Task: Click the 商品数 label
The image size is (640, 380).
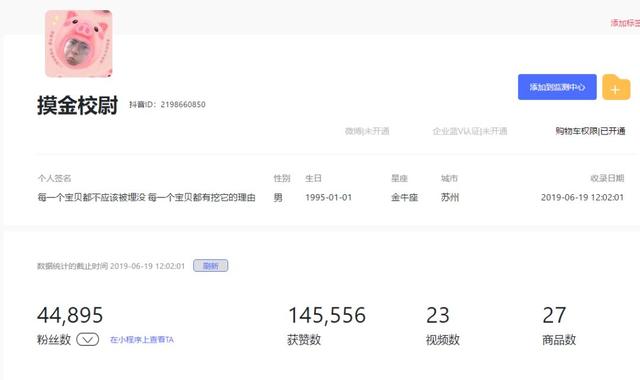Action: click(x=559, y=340)
